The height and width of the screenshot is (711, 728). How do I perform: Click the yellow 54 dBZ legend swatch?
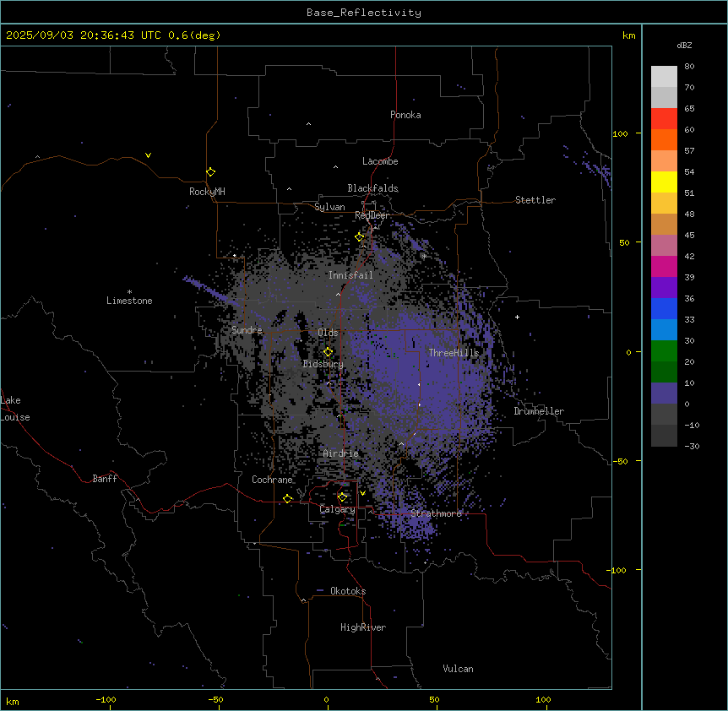pos(664,182)
